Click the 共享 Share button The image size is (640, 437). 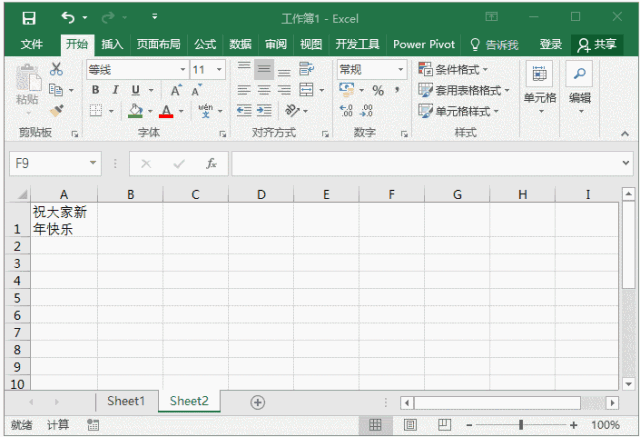[x=597, y=44]
